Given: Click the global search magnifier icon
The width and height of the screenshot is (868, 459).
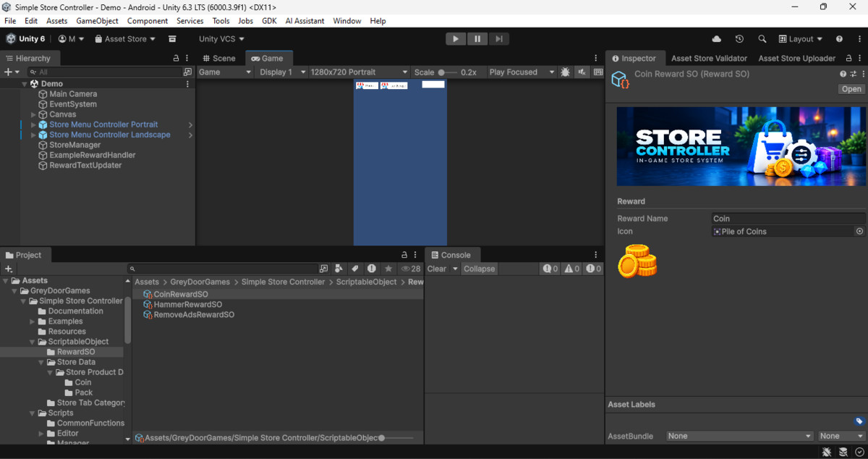Looking at the screenshot, I should (x=762, y=39).
